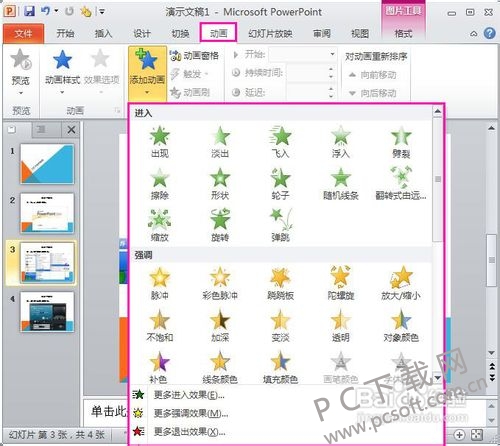
Task: Select the 弹跳 bounce entrance effect
Action: click(280, 226)
